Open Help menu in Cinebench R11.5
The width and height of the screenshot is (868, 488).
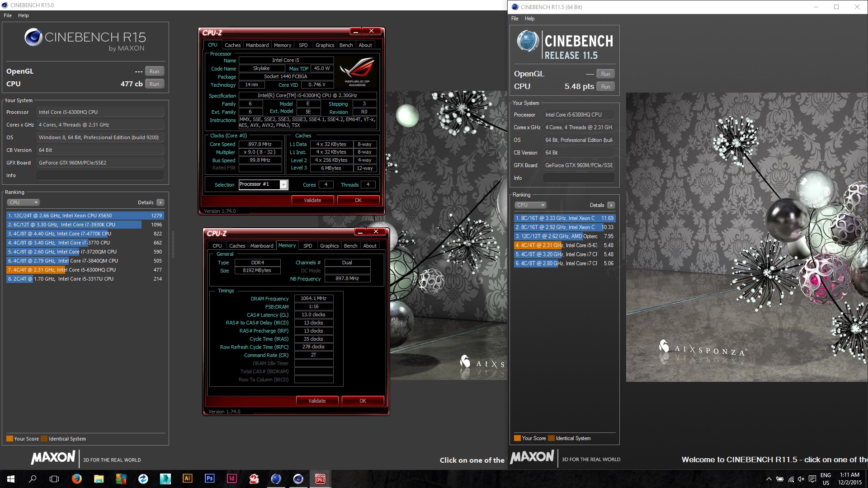coord(530,19)
